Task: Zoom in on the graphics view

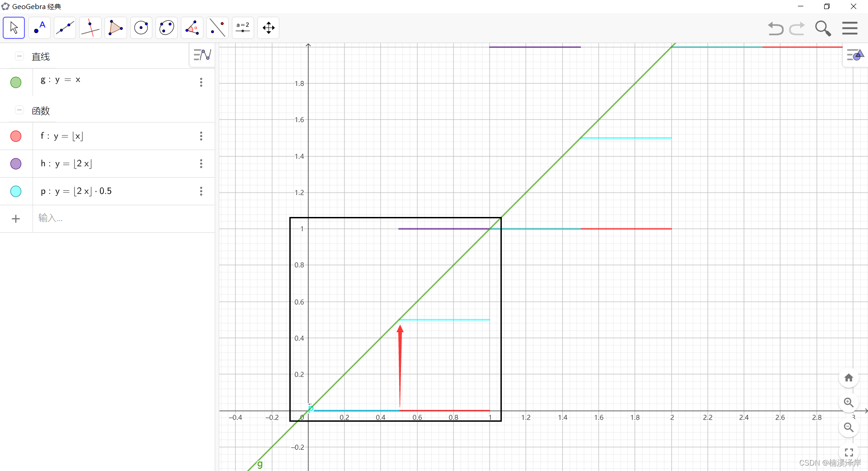Action: (x=849, y=402)
